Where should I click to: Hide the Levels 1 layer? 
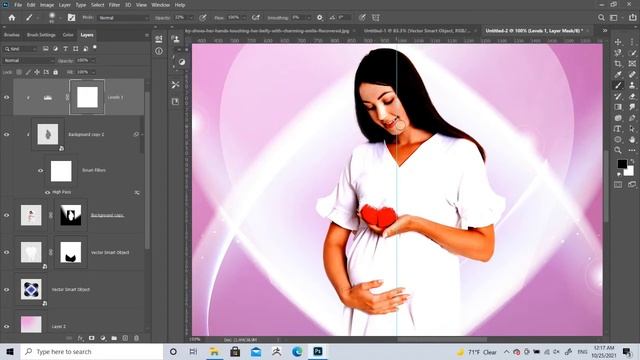[x=7, y=98]
